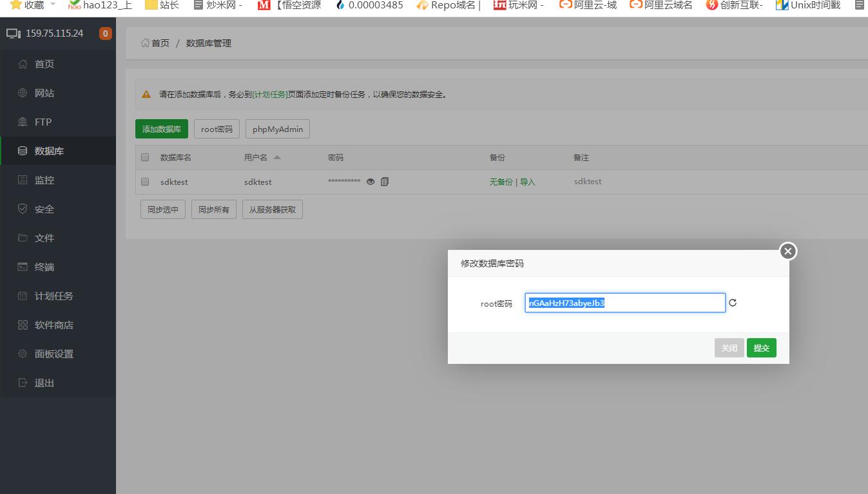Click the refresh icon to regenerate root password
Screen dimensions: 868x494
coord(733,303)
